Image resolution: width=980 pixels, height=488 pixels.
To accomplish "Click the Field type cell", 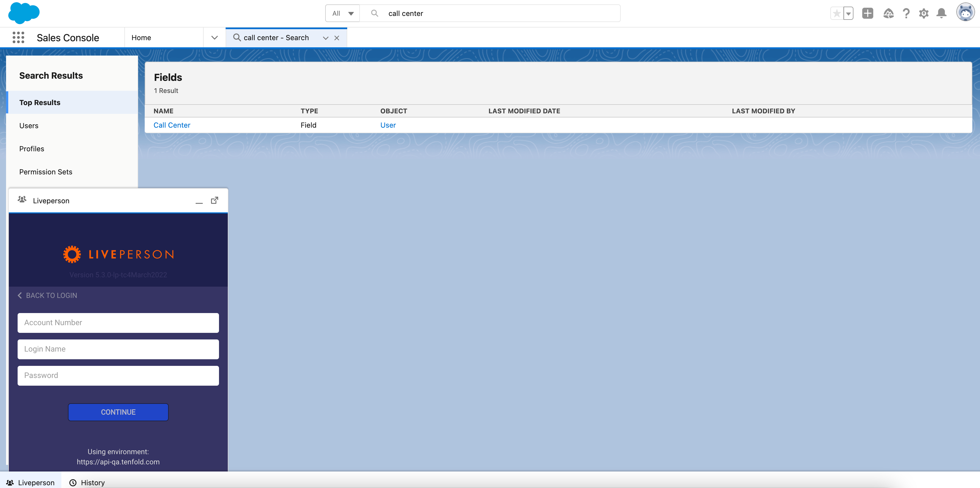I will pyautogui.click(x=308, y=125).
